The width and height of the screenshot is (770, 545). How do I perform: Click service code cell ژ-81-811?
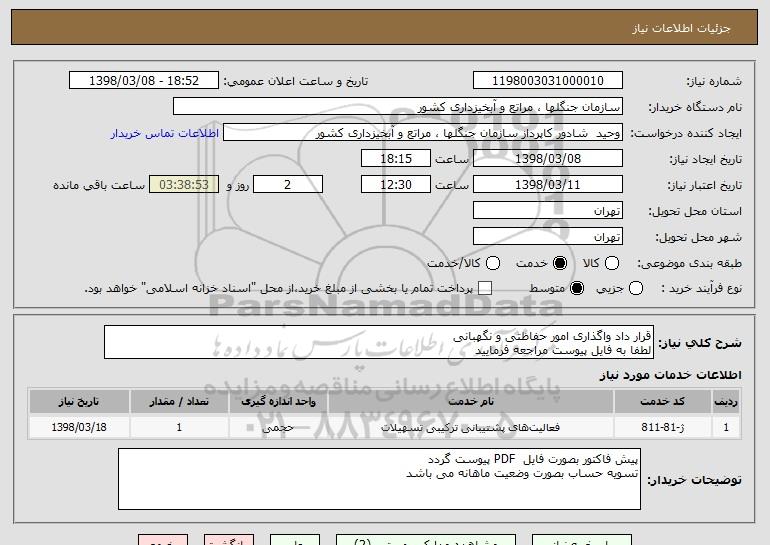tap(662, 427)
